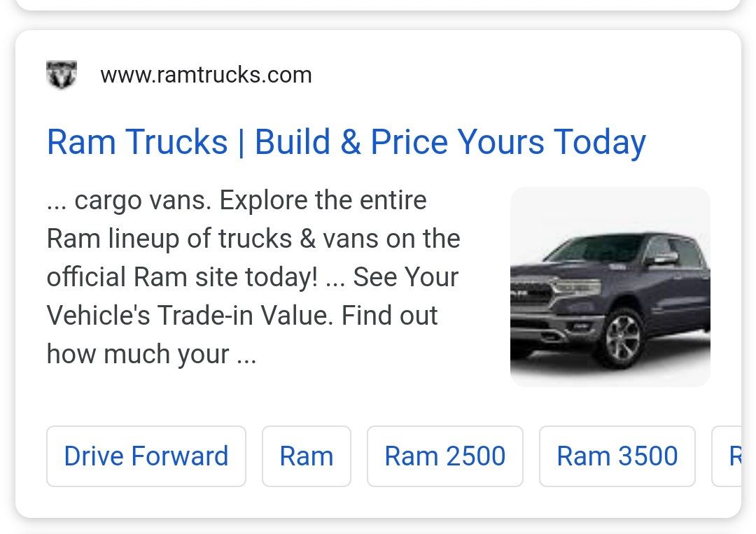Tap the Ram pickup truck thumbnail
This screenshot has width=756, height=534.
click(610, 287)
